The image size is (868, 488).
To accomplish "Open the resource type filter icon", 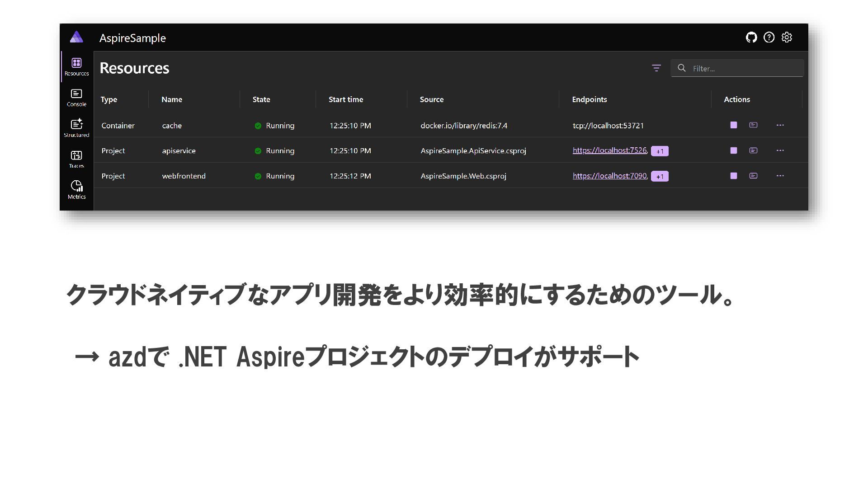I will click(656, 68).
